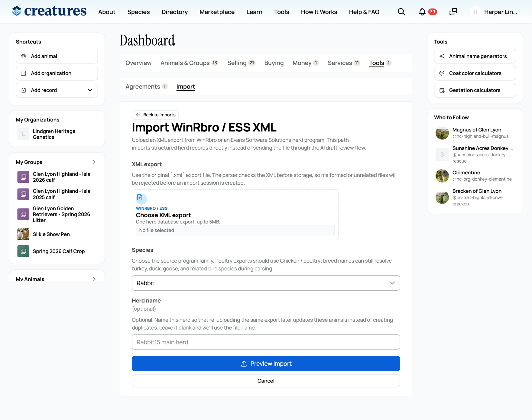
Task: Open notifications bell icon
Action: point(422,12)
